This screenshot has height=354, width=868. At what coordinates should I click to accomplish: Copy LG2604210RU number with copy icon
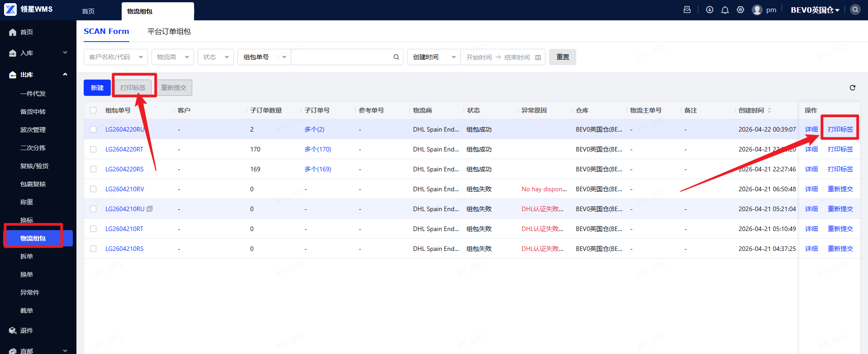coord(150,209)
